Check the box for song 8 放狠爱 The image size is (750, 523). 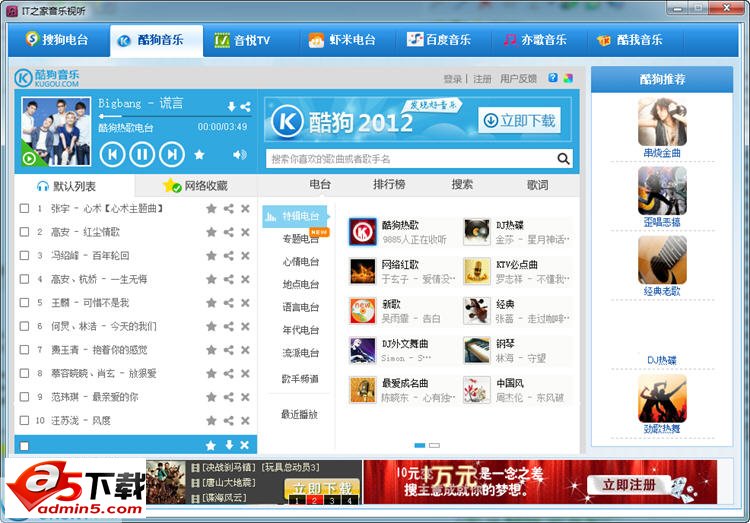(x=24, y=373)
